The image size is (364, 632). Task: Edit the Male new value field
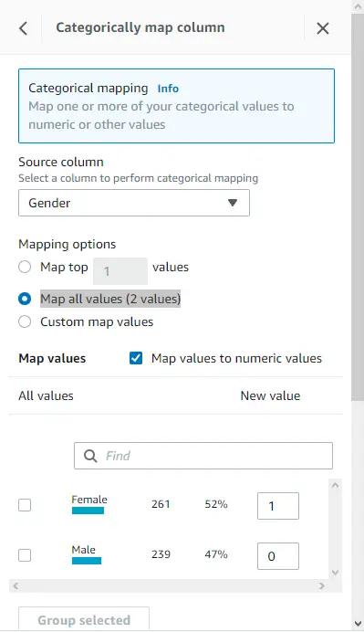(278, 556)
